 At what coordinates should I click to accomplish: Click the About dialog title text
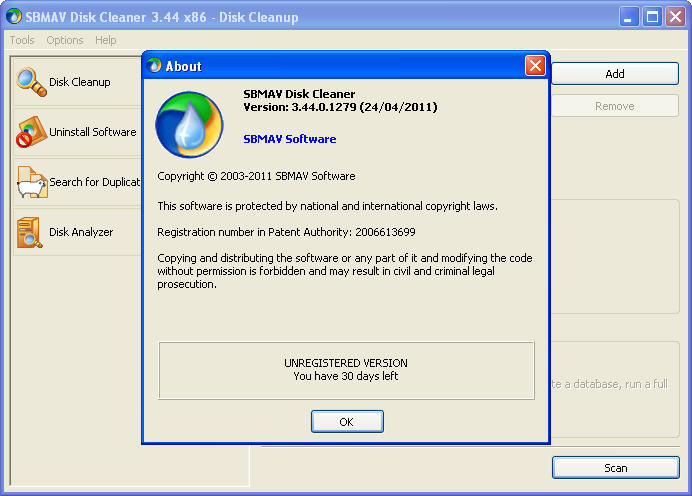pyautogui.click(x=184, y=66)
